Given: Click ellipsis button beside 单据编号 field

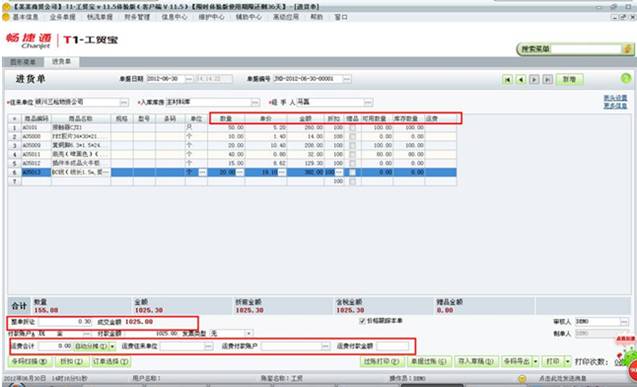Looking at the screenshot, I should click(347, 79).
